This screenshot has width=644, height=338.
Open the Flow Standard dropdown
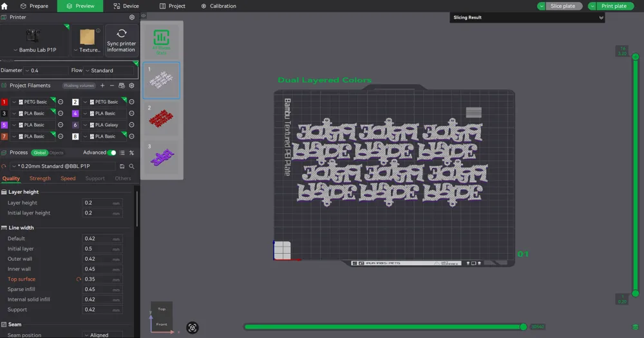pos(109,71)
